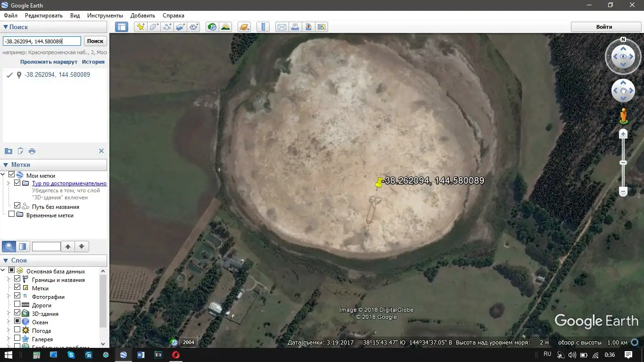Uncheck the 3D-здания layer
The image size is (644, 362).
click(x=17, y=313)
